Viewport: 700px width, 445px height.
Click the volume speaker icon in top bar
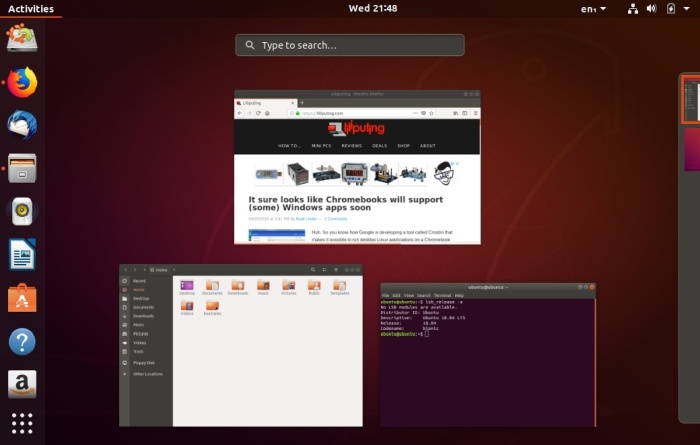[651, 8]
